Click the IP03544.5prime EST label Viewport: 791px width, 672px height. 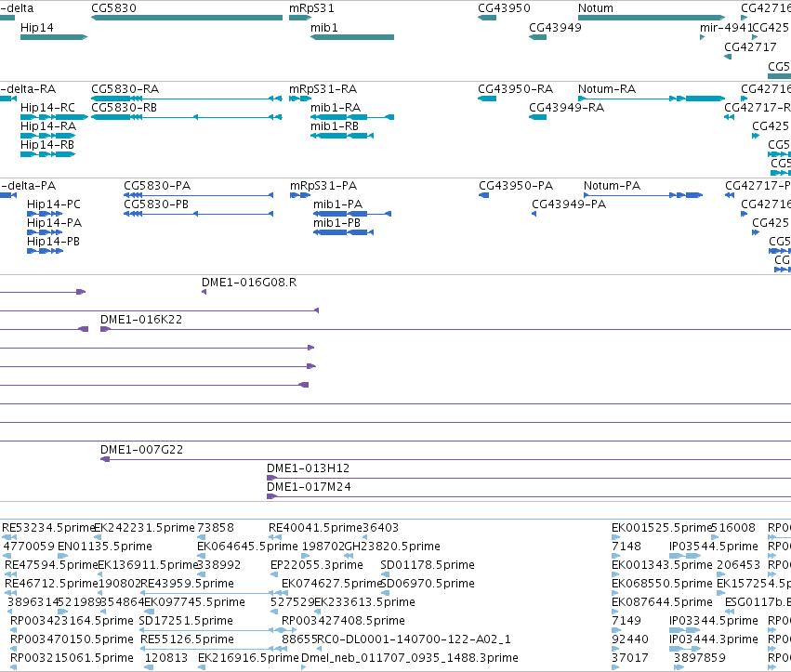713,547
